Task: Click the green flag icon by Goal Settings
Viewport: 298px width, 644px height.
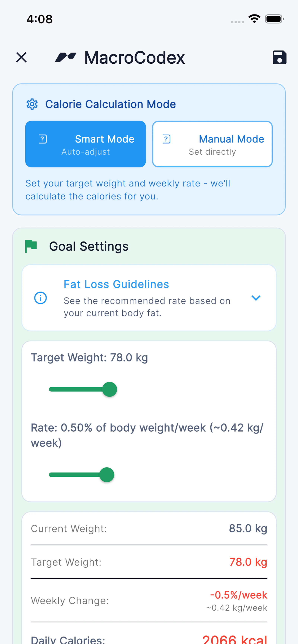Action: (31, 246)
